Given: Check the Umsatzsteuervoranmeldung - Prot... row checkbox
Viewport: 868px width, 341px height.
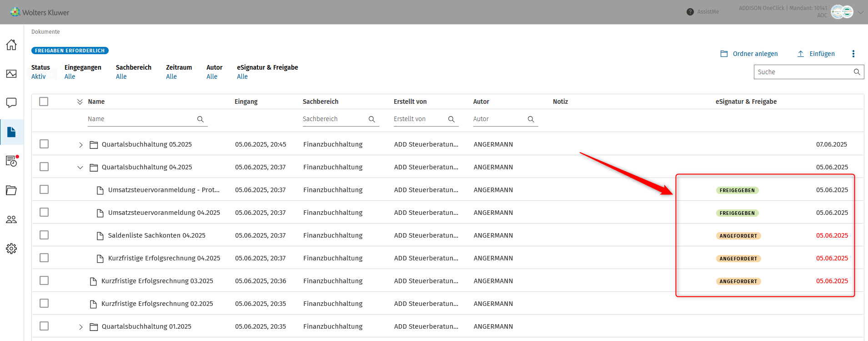Looking at the screenshot, I should click(x=44, y=189).
